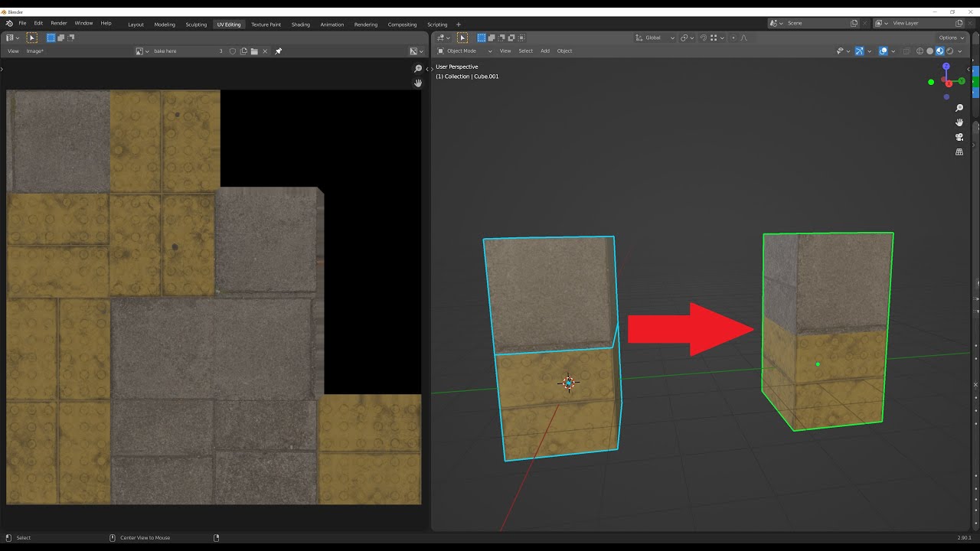Viewport: 980px width, 551px height.
Task: Switch to the Shading workspace tab
Action: [x=301, y=24]
